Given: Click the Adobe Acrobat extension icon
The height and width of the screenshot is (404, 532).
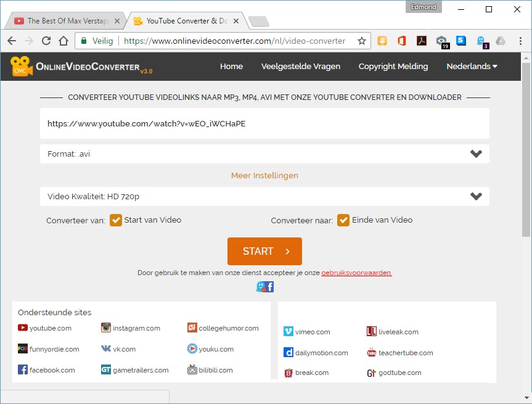Looking at the screenshot, I should point(422,41).
